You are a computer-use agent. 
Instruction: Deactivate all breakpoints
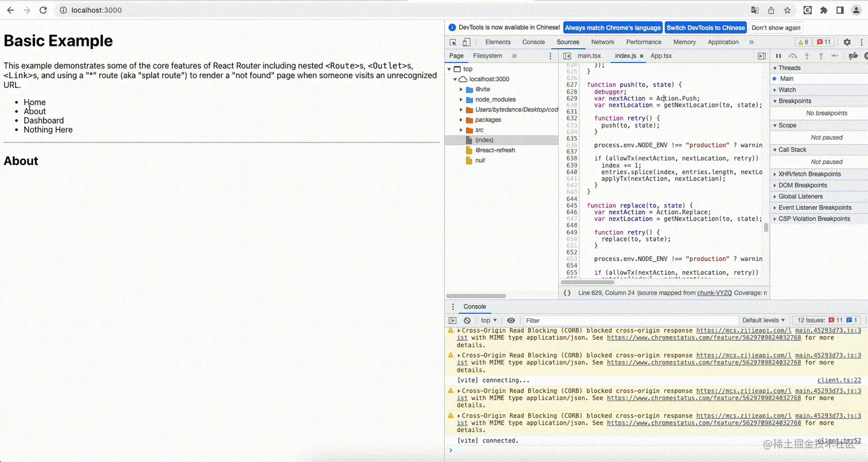click(x=853, y=56)
